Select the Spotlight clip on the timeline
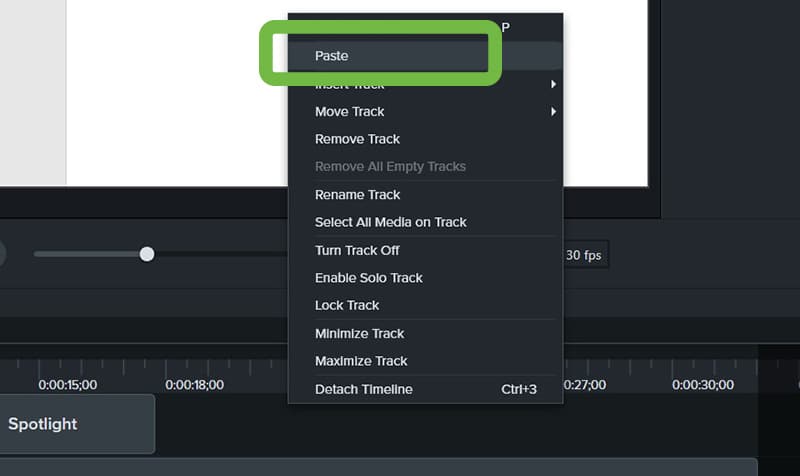Image resolution: width=800 pixels, height=476 pixels. click(x=77, y=423)
